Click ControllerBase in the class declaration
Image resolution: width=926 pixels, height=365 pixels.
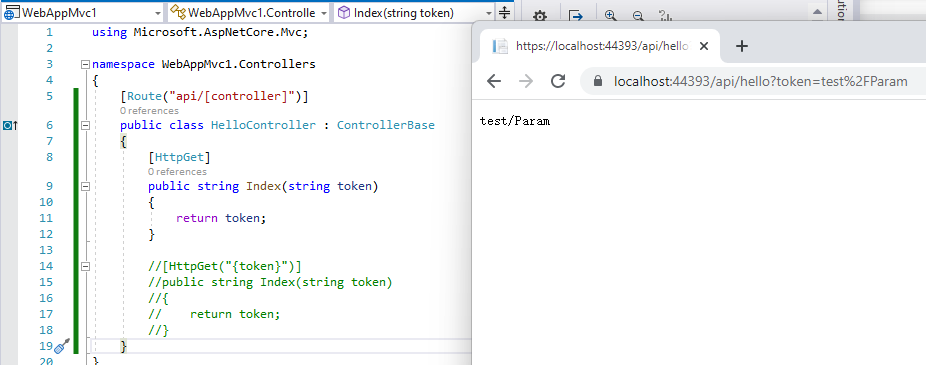coord(386,125)
